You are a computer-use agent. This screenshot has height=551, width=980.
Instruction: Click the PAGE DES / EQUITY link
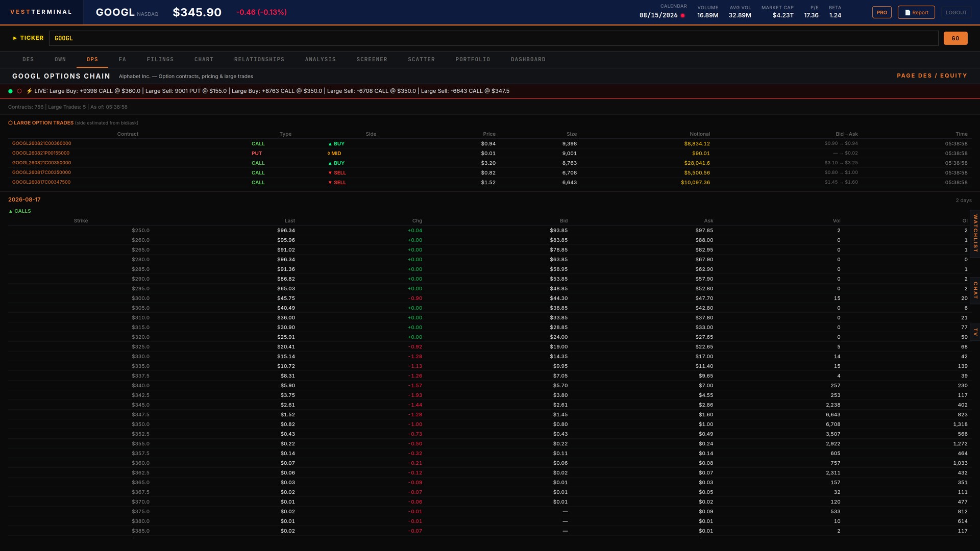coord(932,76)
